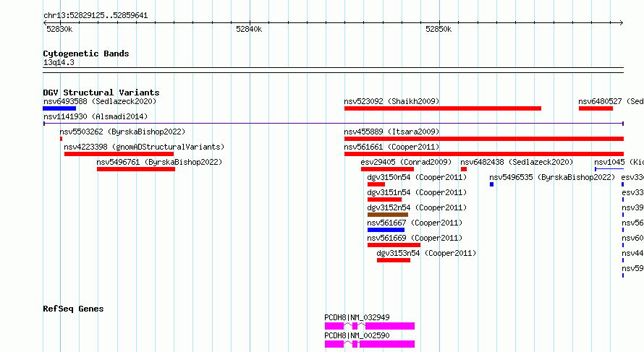644x352 pixels.
Task: Open the nsv561669 (Cooper2011) label
Action: coord(415,238)
